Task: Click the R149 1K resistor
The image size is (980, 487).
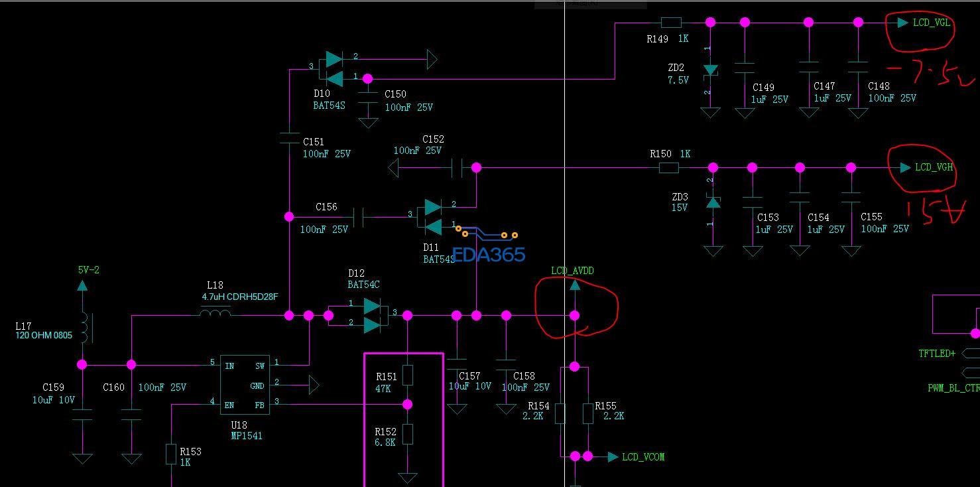Action: pyautogui.click(x=671, y=22)
